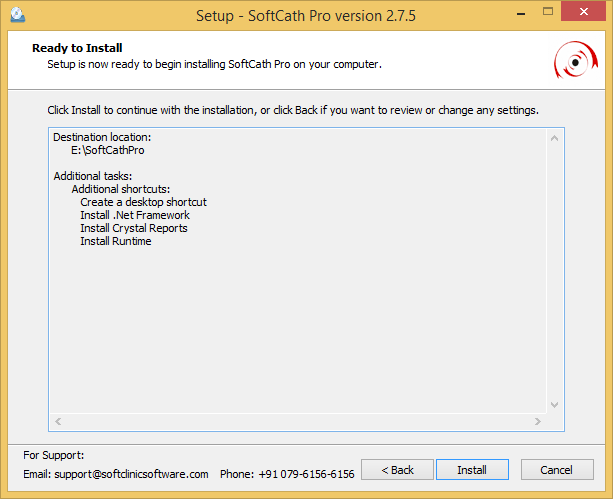Click the left scroll arrow of summary box

(57, 422)
